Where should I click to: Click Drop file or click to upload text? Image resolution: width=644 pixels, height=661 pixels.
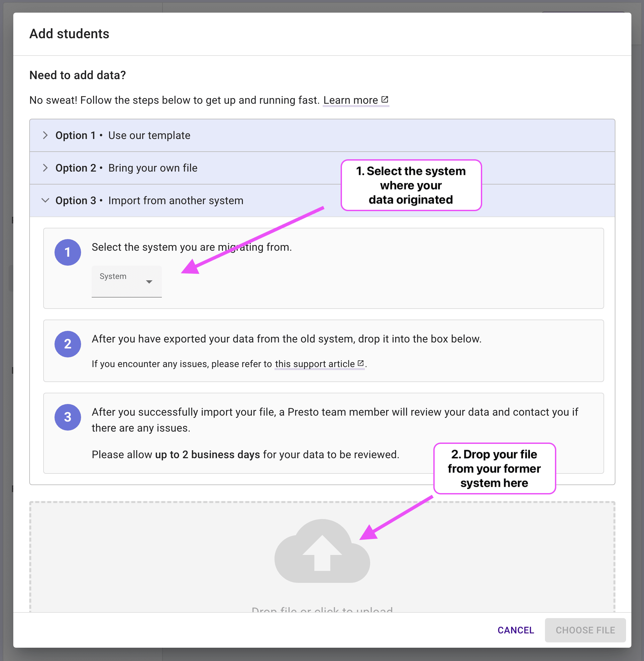[322, 609]
